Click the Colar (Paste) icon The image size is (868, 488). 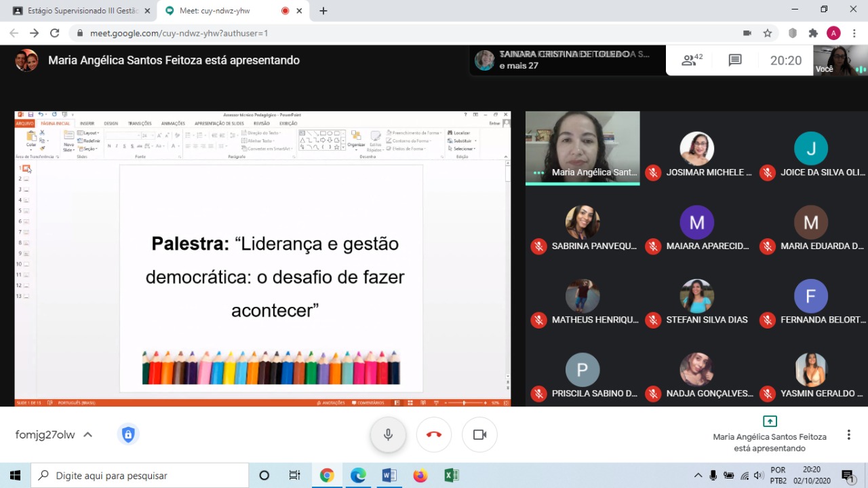click(x=31, y=137)
